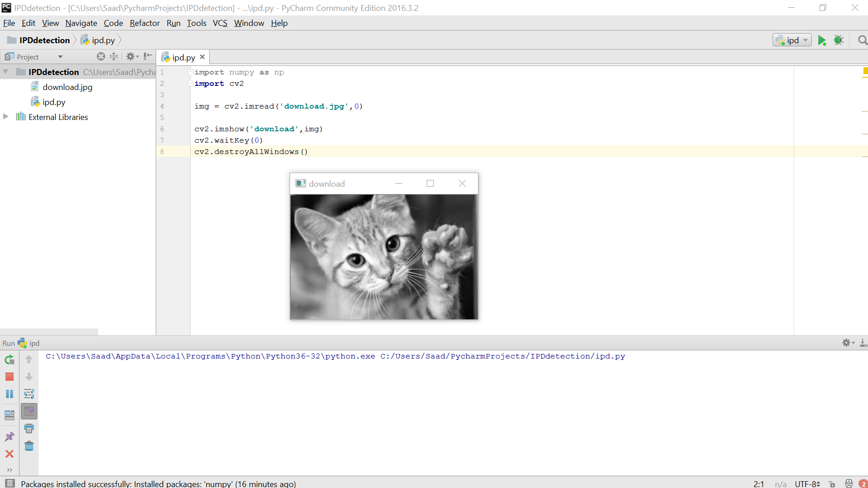This screenshot has width=868, height=488.
Task: Start debugging with the bug icon
Action: [838, 40]
